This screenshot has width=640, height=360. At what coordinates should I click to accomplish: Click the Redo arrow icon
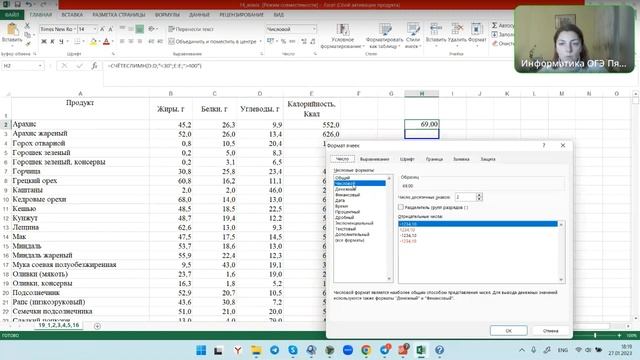pyautogui.click(x=43, y=4)
